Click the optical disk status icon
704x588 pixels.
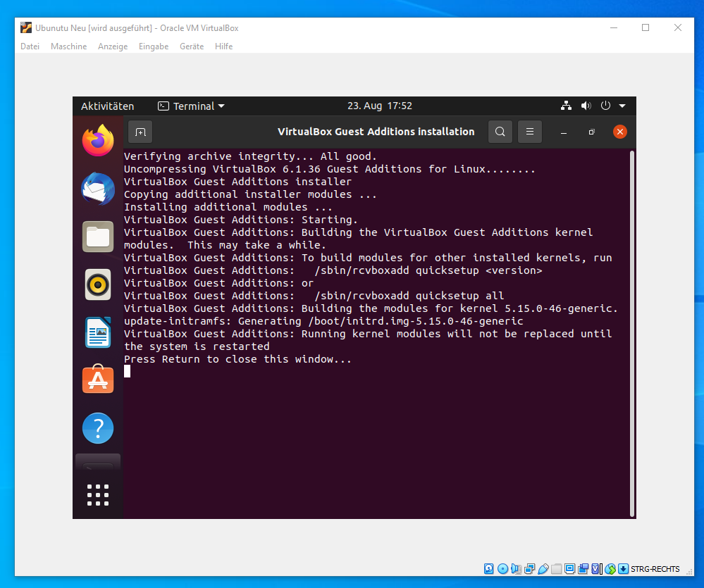(502, 569)
